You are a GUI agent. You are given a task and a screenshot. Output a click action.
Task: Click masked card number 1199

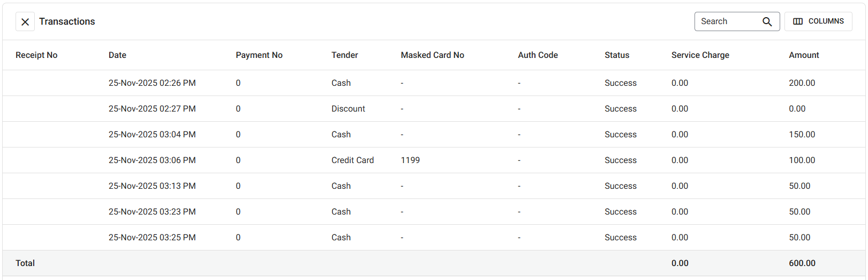pos(410,160)
